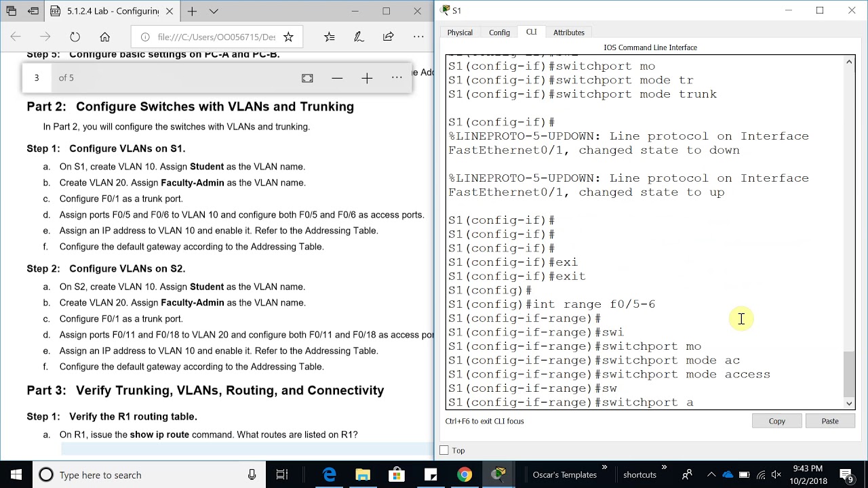The width and height of the screenshot is (868, 488).
Task: Open the Wi-Fi network flyout
Action: [x=761, y=474]
